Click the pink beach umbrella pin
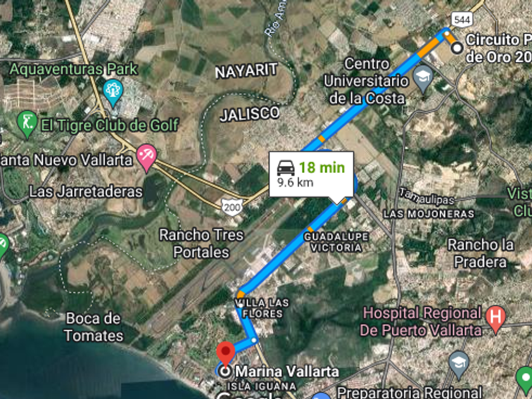Viewport: 532px width, 399px height. point(146,158)
